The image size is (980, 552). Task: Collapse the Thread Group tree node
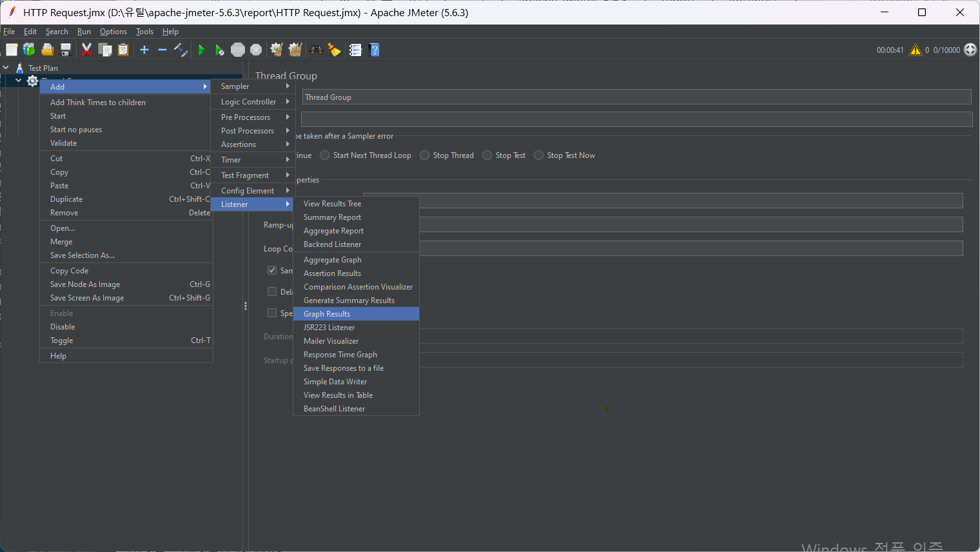(19, 81)
